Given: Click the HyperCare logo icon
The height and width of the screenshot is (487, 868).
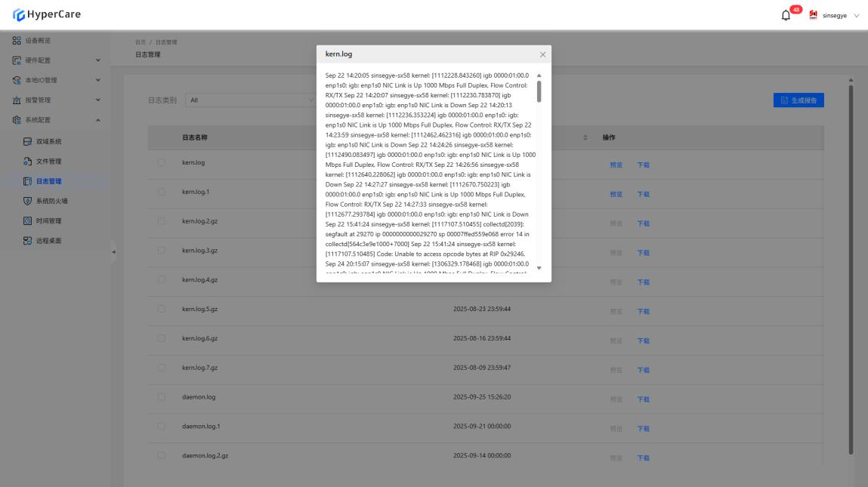Looking at the screenshot, I should click(19, 15).
